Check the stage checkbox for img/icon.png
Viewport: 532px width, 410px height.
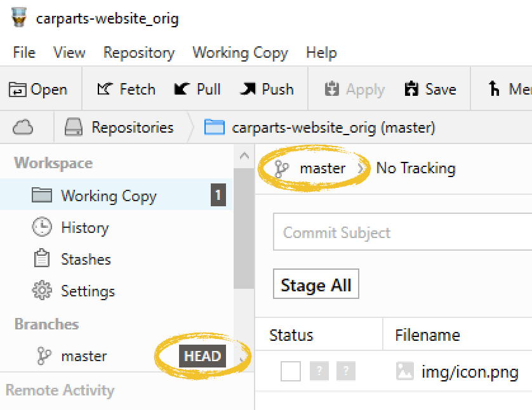coord(290,372)
